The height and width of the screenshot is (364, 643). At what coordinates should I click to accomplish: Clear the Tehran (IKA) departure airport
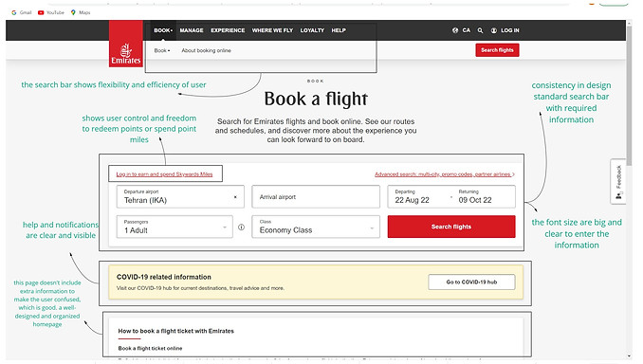click(x=235, y=197)
